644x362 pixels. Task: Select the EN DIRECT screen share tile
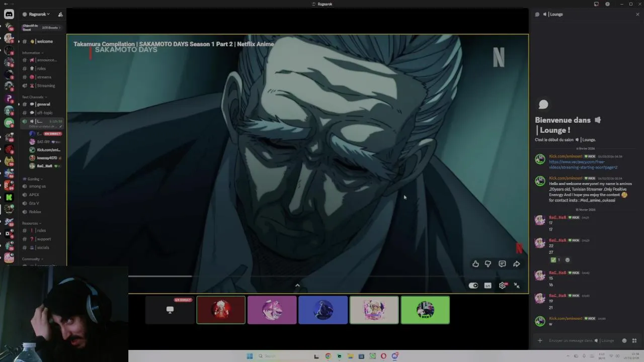pos(170,310)
